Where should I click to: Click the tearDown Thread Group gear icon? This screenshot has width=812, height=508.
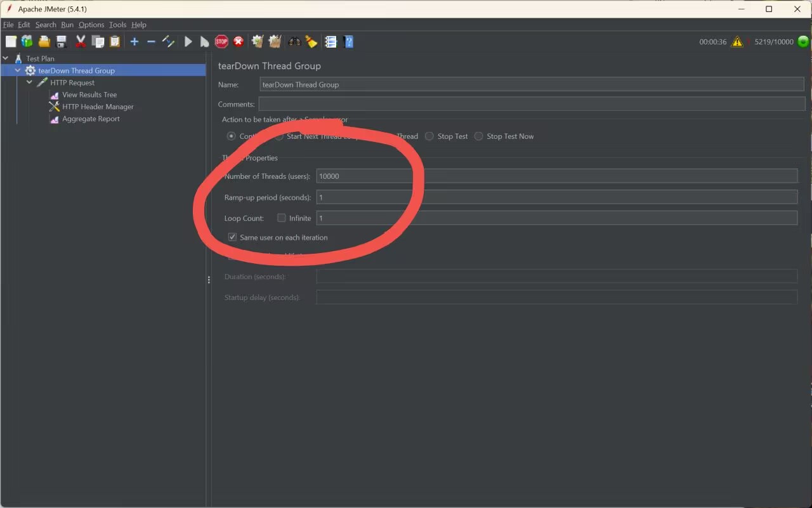(30, 70)
